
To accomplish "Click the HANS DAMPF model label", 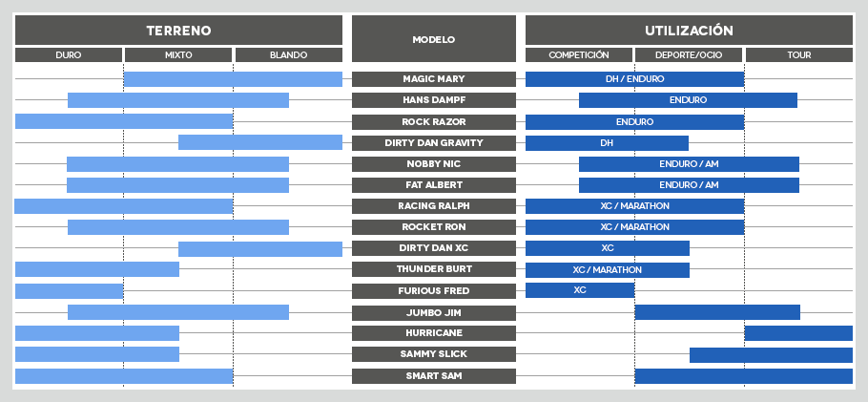I will [x=434, y=100].
